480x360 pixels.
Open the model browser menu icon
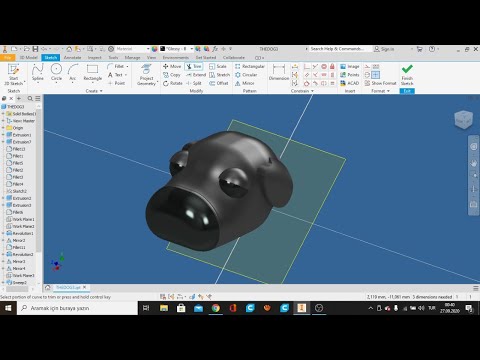[x=38, y=98]
